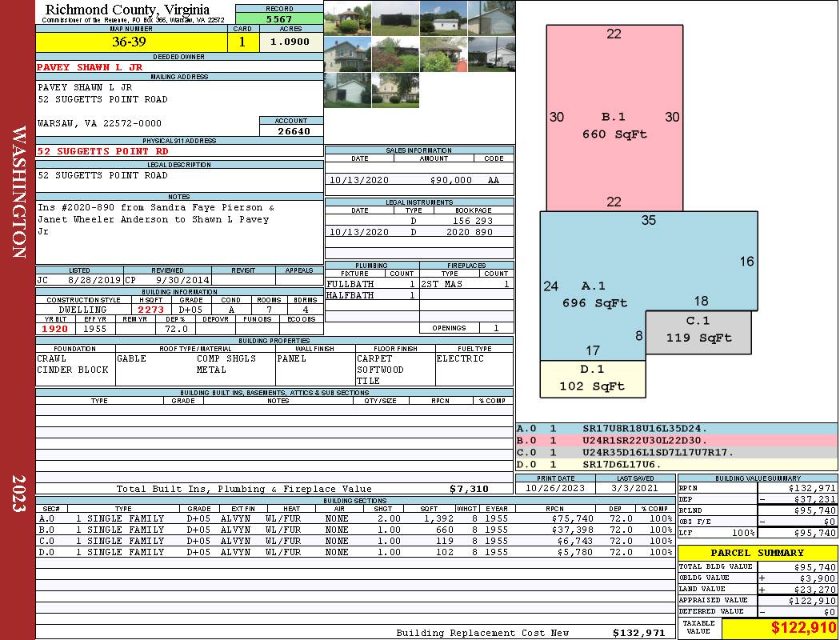Click legal instrument book/page 2020 890
This screenshot has width=840, height=640.
pyautogui.click(x=470, y=232)
